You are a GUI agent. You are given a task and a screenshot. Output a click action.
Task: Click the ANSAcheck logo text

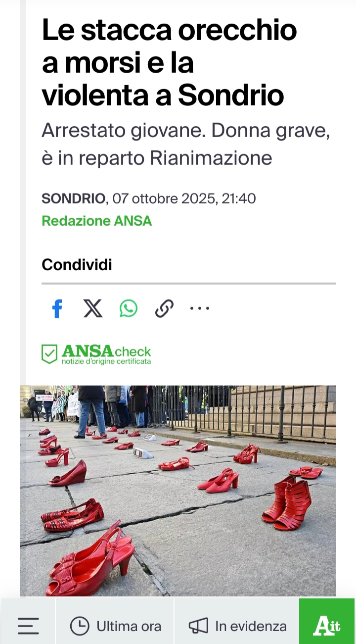[x=106, y=351]
